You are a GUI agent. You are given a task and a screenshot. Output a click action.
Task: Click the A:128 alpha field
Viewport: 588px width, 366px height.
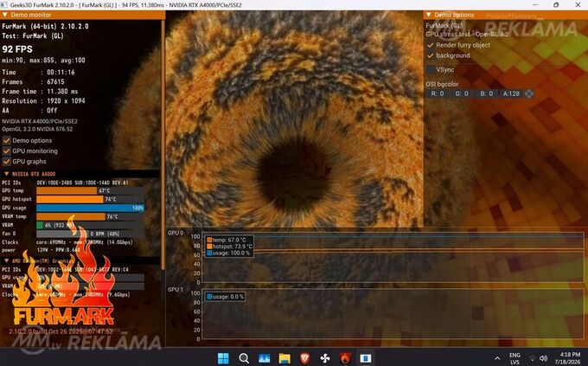pos(511,93)
